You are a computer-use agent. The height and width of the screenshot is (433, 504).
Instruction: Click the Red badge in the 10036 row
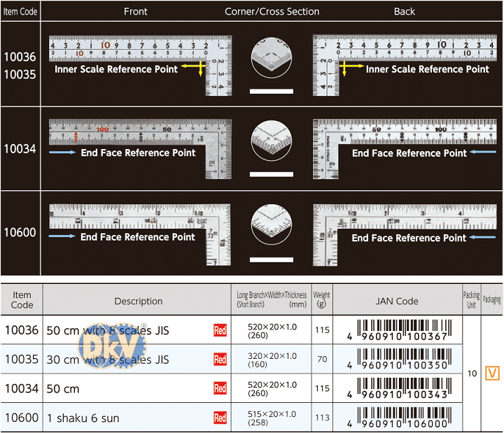[220, 330]
